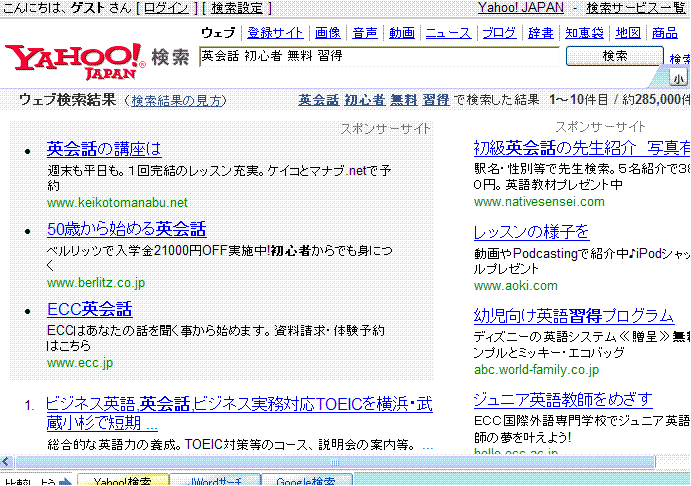Select the JWordサーチ bottom tab
This screenshot has height=486, width=691.
coord(215,480)
